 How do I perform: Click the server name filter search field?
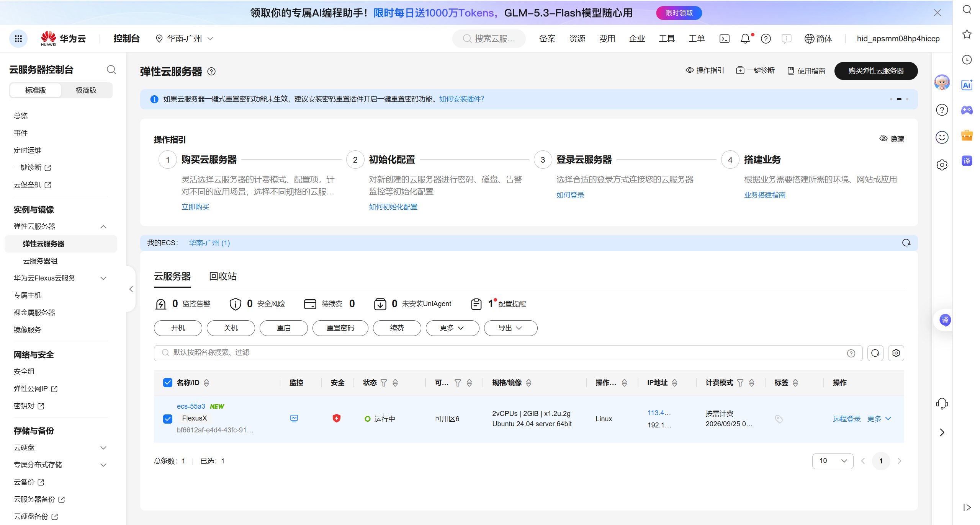click(x=508, y=353)
